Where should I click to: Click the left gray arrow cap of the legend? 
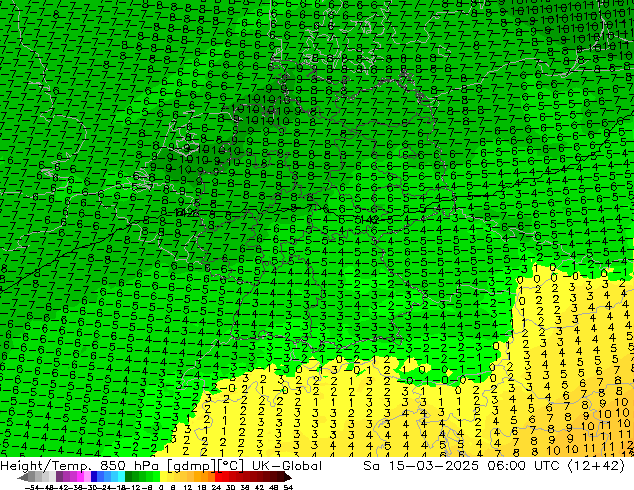(23, 477)
